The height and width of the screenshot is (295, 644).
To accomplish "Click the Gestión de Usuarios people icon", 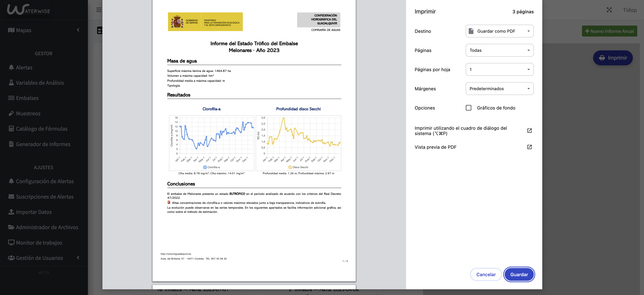I will pos(11,258).
